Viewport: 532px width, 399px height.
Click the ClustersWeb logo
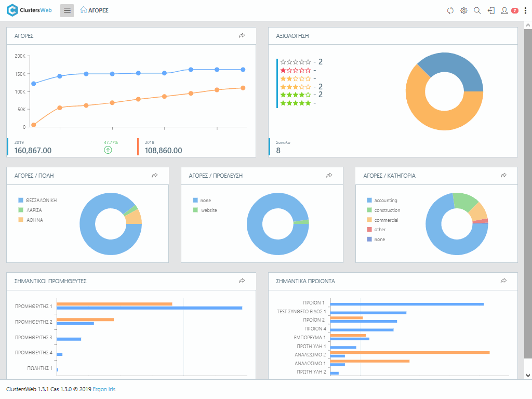click(30, 10)
